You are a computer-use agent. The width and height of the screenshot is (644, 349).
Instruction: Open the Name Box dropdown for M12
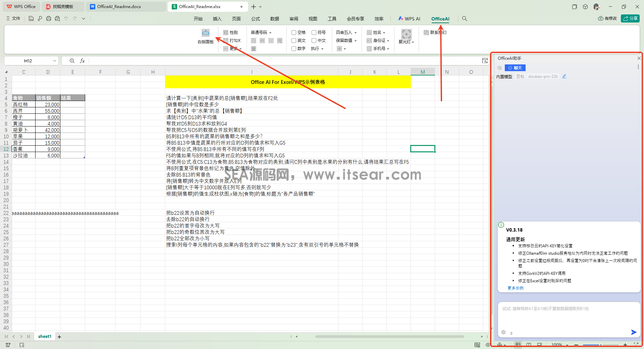pyautogui.click(x=54, y=61)
